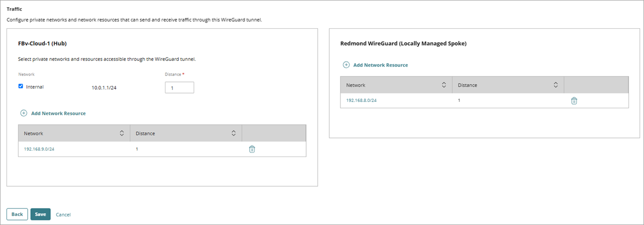Click distance value 1 in the 192.168.9.0/24 row

click(137, 148)
